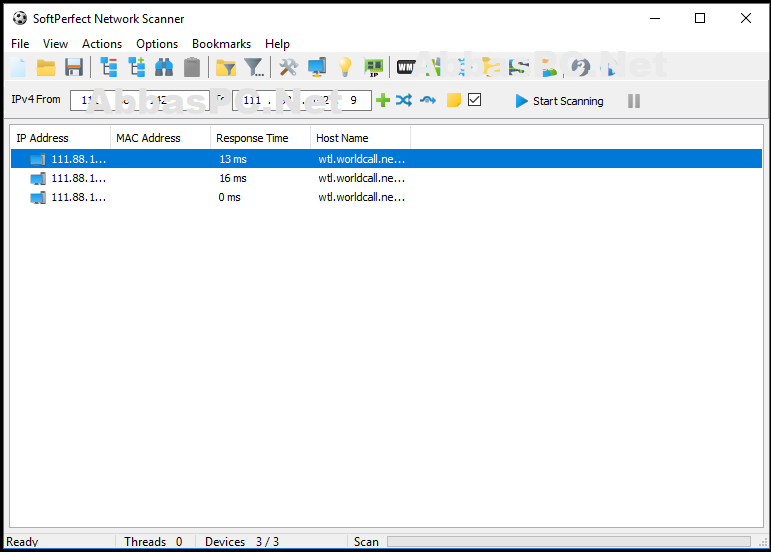The width and height of the screenshot is (771, 552).
Task: Click the computer icon in the 16 ms row
Action: coord(38,178)
